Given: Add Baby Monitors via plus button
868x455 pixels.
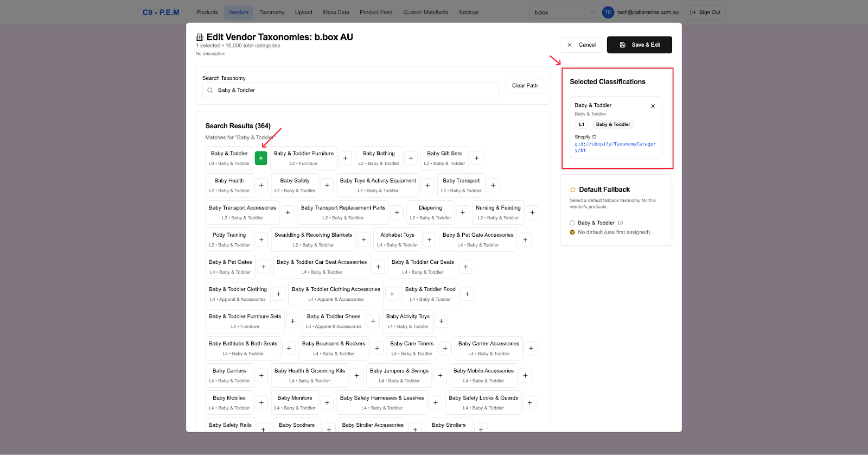Looking at the screenshot, I should [327, 402].
